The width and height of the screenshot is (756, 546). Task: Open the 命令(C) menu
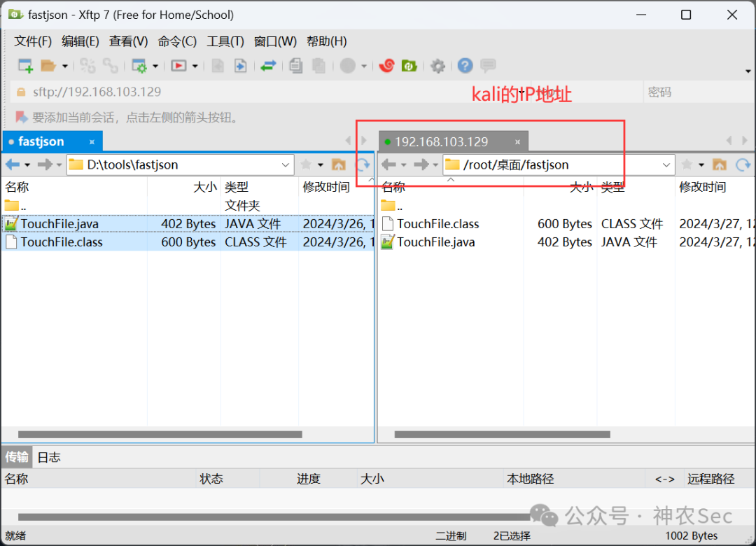coord(177,41)
